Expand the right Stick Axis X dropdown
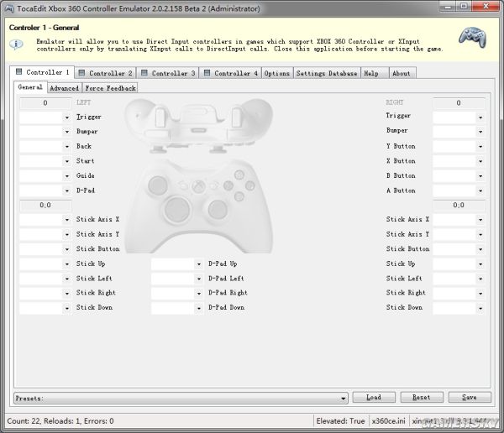 480,220
